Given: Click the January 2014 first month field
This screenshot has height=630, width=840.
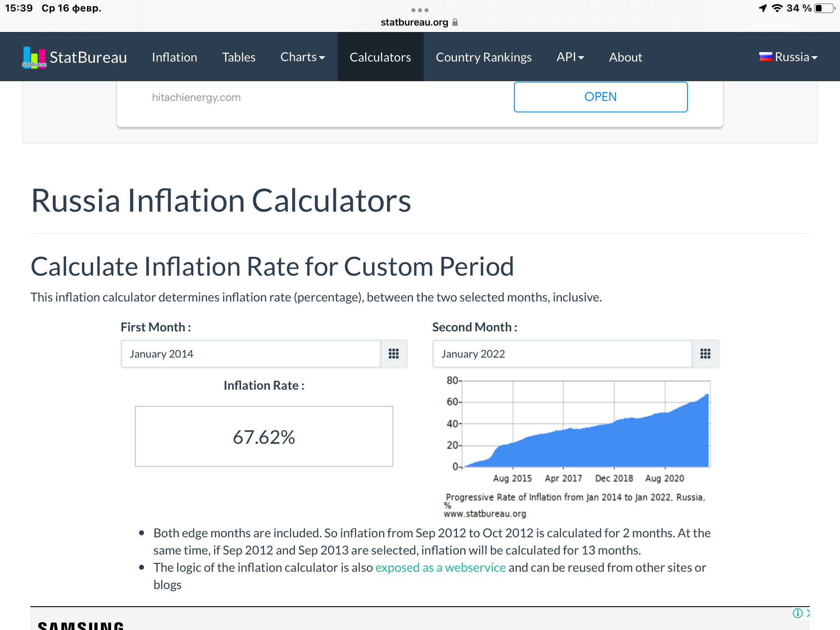Looking at the screenshot, I should [x=251, y=354].
